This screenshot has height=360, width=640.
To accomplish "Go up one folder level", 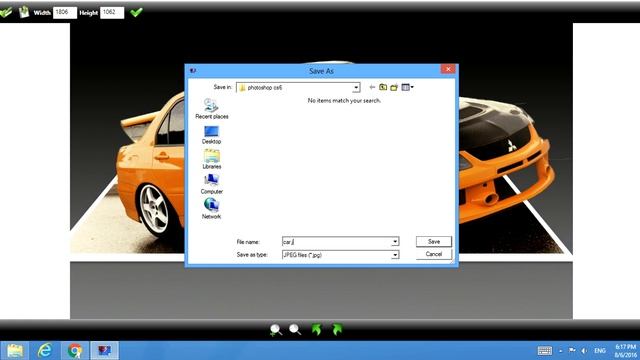I will tap(383, 87).
